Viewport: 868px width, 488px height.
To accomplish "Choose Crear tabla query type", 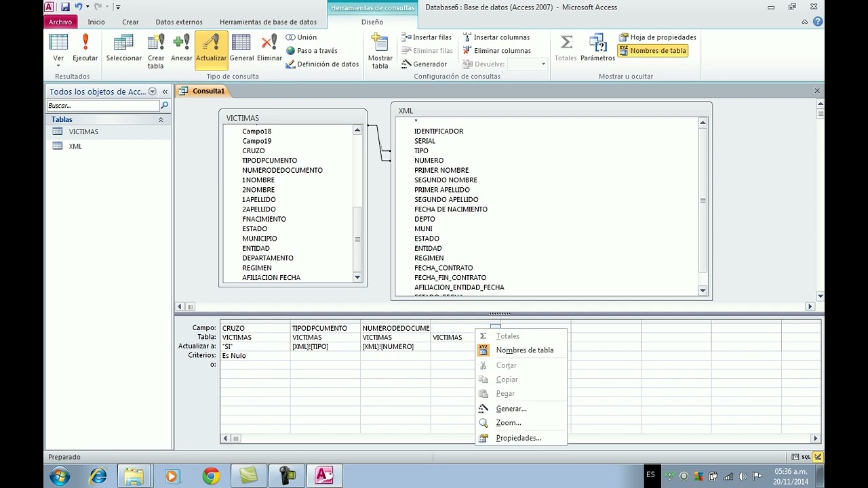I will 156,51.
